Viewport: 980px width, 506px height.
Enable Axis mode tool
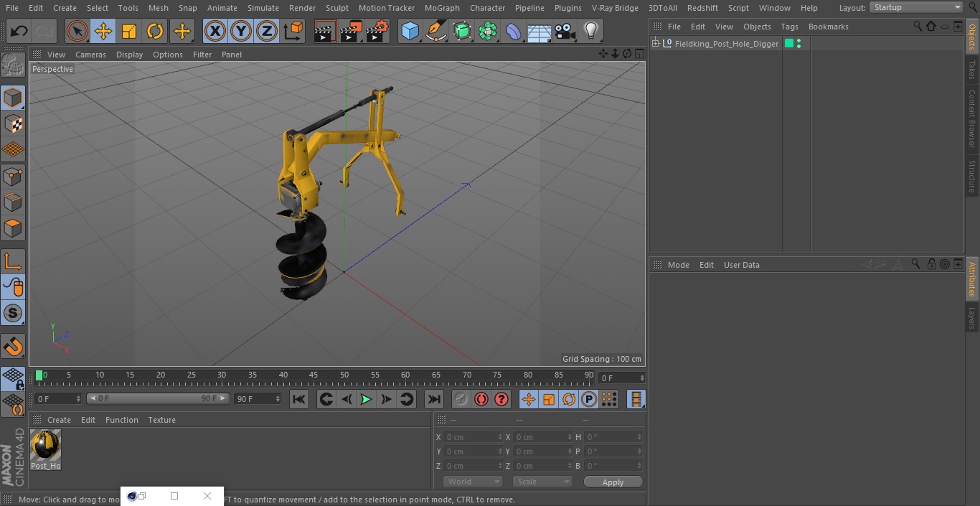13,262
